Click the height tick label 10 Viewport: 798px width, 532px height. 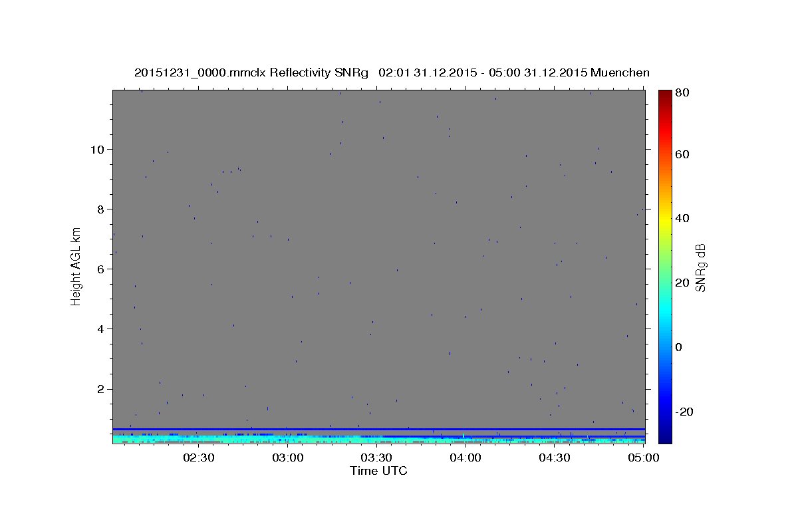99,149
